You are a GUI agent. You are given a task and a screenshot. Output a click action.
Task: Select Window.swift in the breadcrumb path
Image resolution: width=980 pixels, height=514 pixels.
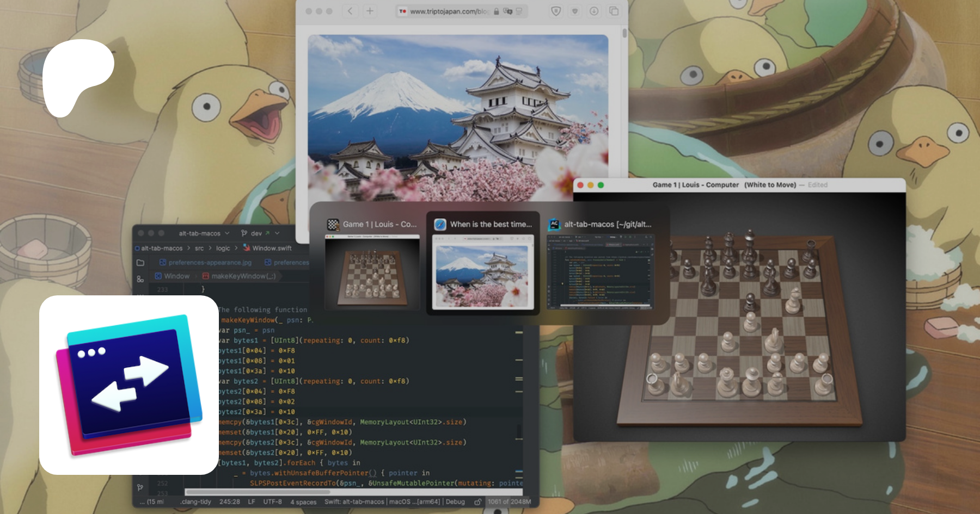[x=271, y=248]
